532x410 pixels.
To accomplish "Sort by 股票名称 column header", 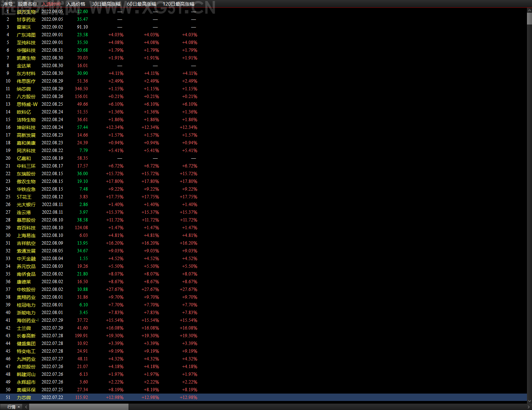I will (28, 4).
